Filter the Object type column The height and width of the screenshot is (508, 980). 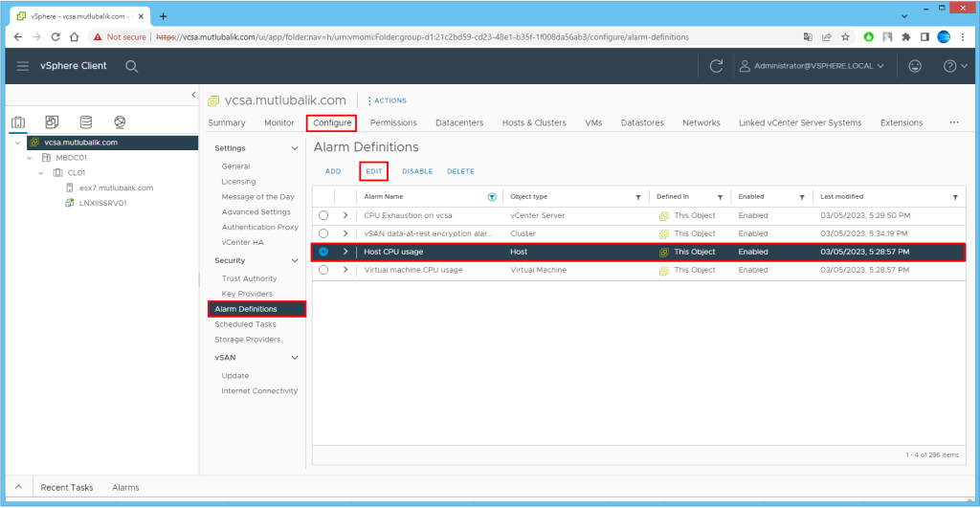tap(638, 197)
